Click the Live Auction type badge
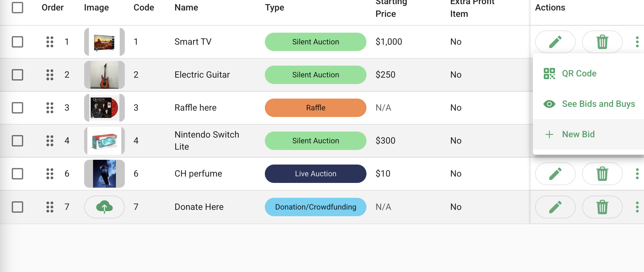 point(316,174)
